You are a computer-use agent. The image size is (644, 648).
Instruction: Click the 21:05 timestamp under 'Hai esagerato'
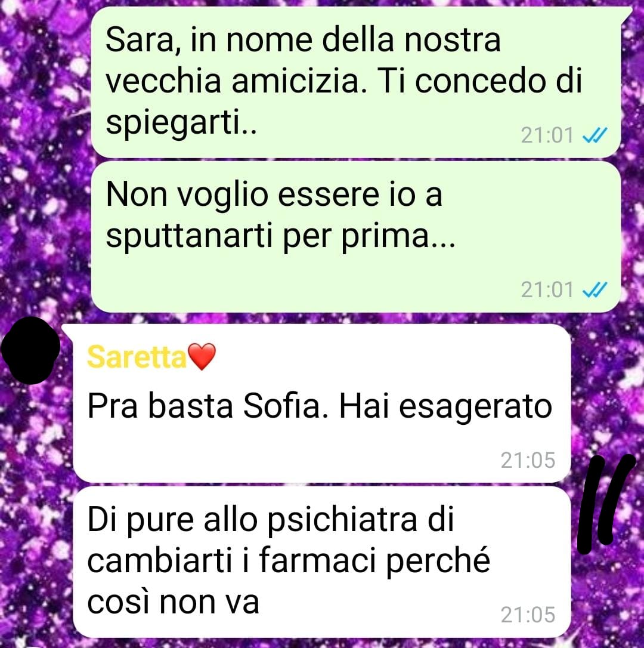point(528,460)
